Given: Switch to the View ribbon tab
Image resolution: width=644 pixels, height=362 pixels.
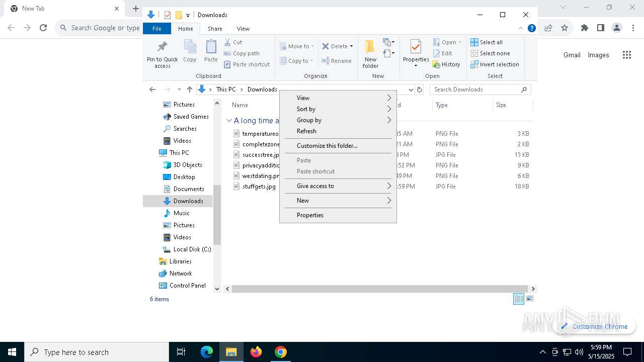Looking at the screenshot, I should 243,29.
